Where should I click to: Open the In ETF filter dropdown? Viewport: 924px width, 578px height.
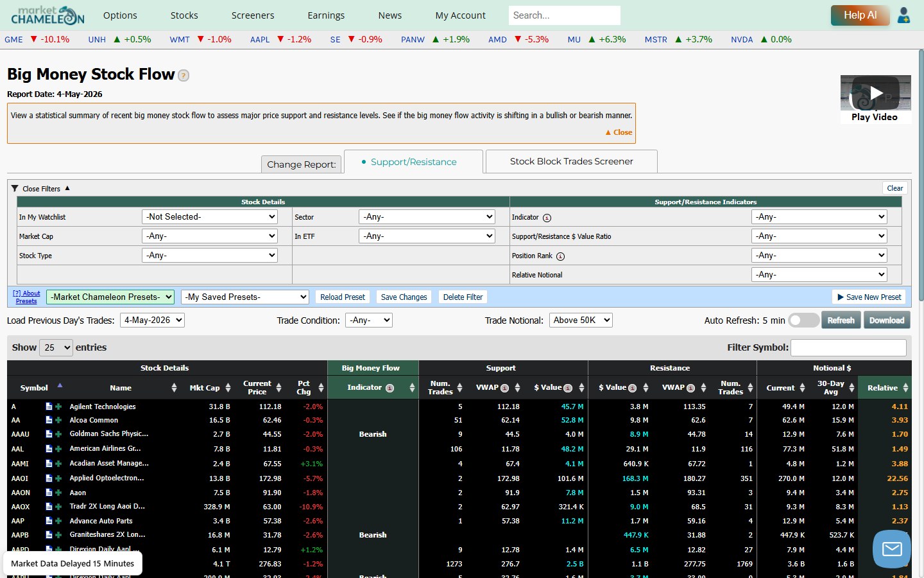427,236
